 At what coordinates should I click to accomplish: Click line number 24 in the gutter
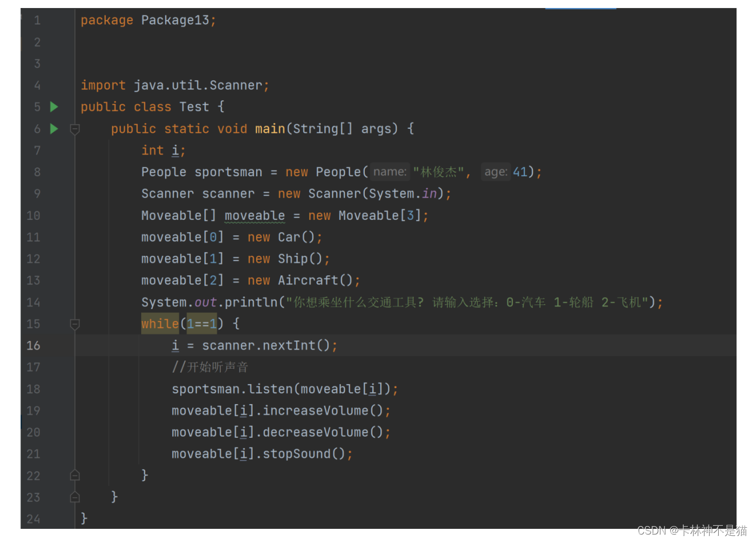33,519
